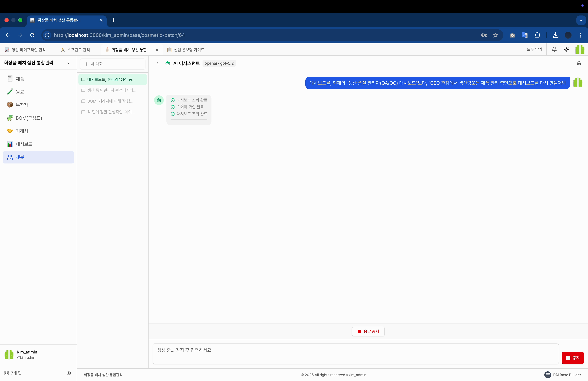
Task: Click the message input field
Action: coord(355,354)
